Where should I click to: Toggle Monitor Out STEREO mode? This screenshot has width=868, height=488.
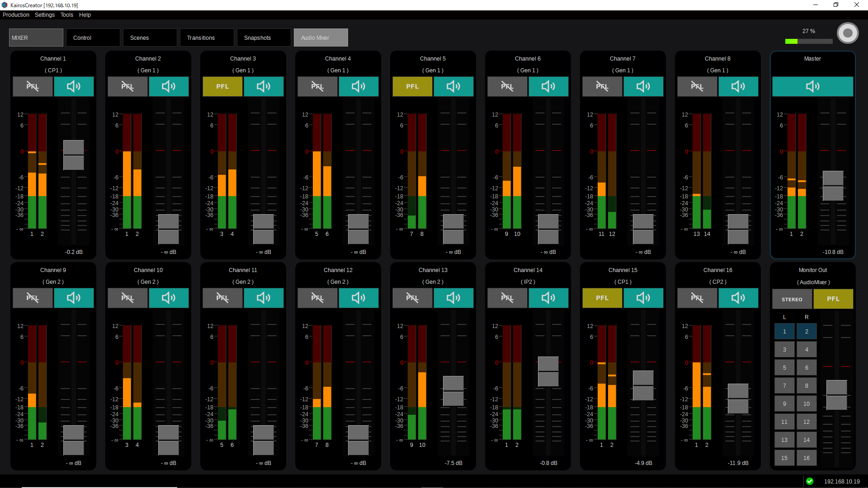(792, 299)
